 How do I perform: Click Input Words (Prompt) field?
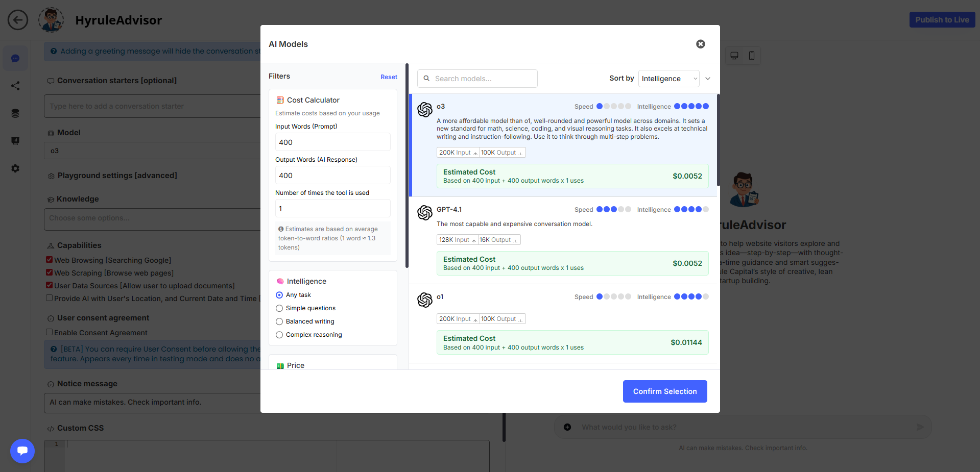pos(333,142)
